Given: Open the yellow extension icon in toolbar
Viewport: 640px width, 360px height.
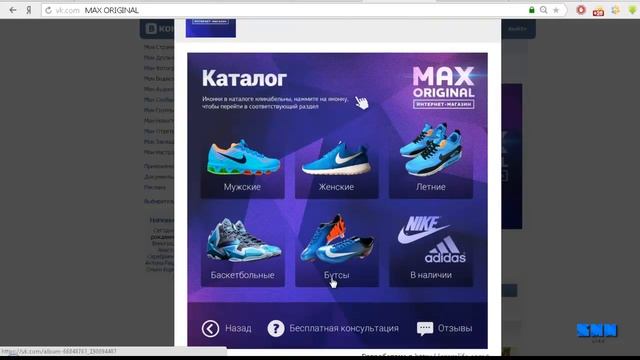Looking at the screenshot, I should tap(616, 10).
